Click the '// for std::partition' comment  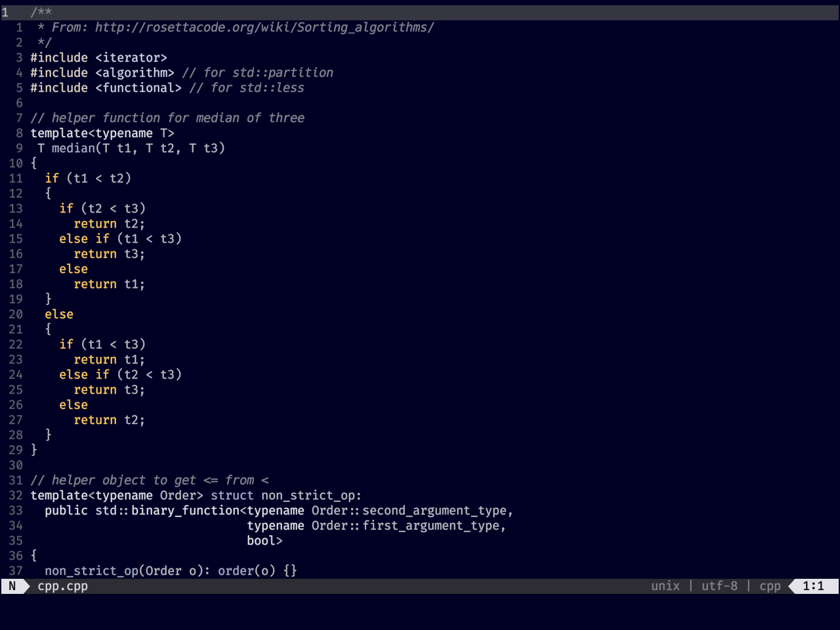coord(257,73)
